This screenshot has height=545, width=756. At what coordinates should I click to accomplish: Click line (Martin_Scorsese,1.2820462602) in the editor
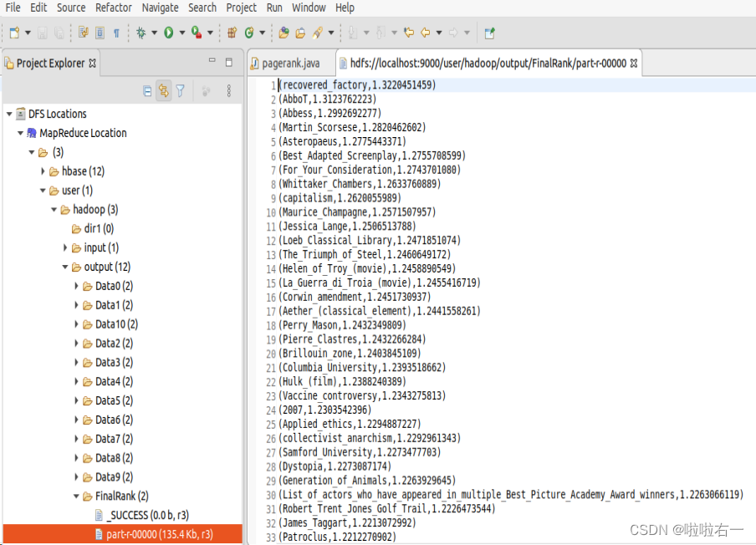(x=354, y=127)
